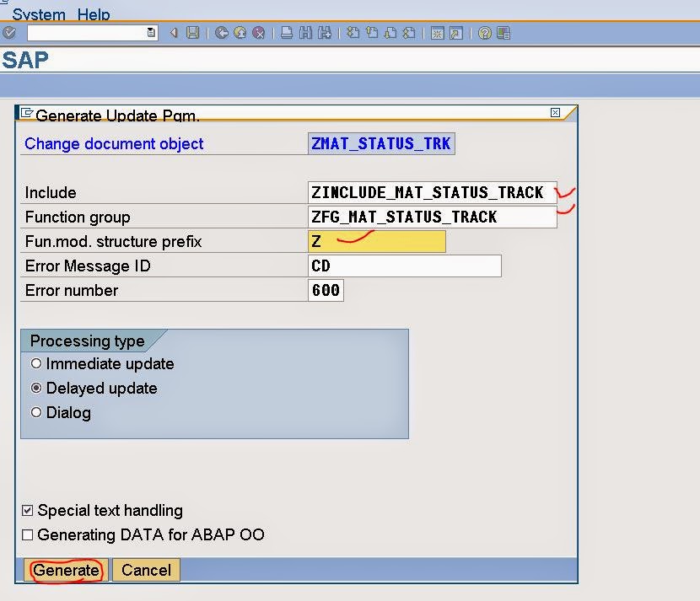
Task: Click the Find icon
Action: pyautogui.click(x=304, y=33)
